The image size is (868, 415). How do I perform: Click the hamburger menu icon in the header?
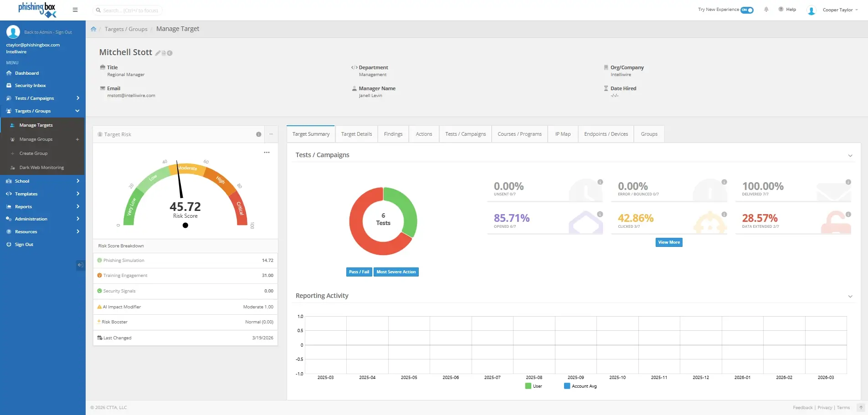pos(75,10)
